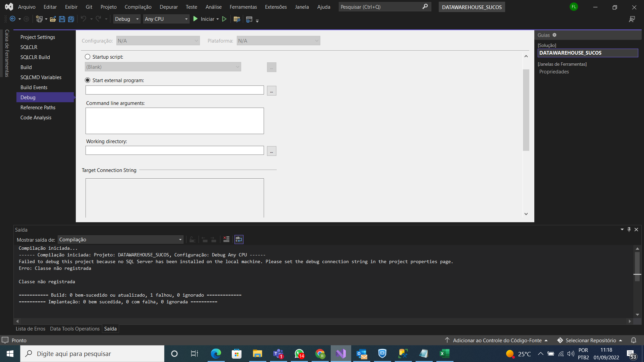Open the live share feedback icon
644x362 pixels.
click(x=632, y=19)
